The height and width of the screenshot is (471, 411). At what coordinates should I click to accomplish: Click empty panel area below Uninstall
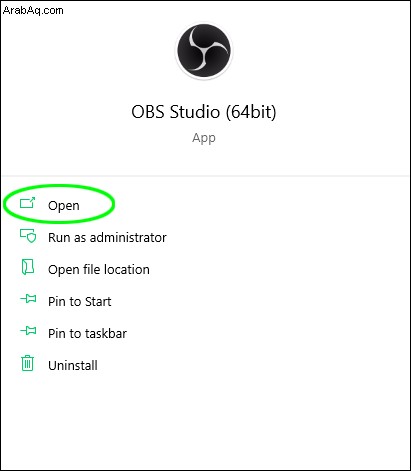point(205,420)
